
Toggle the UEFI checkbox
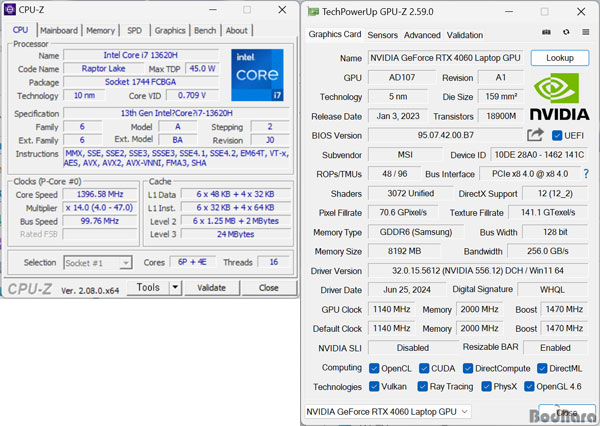pyautogui.click(x=557, y=135)
